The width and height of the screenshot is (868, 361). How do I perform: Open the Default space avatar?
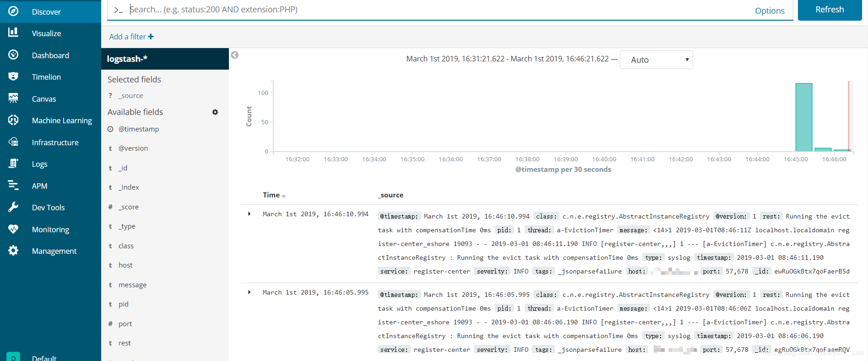coord(13,357)
